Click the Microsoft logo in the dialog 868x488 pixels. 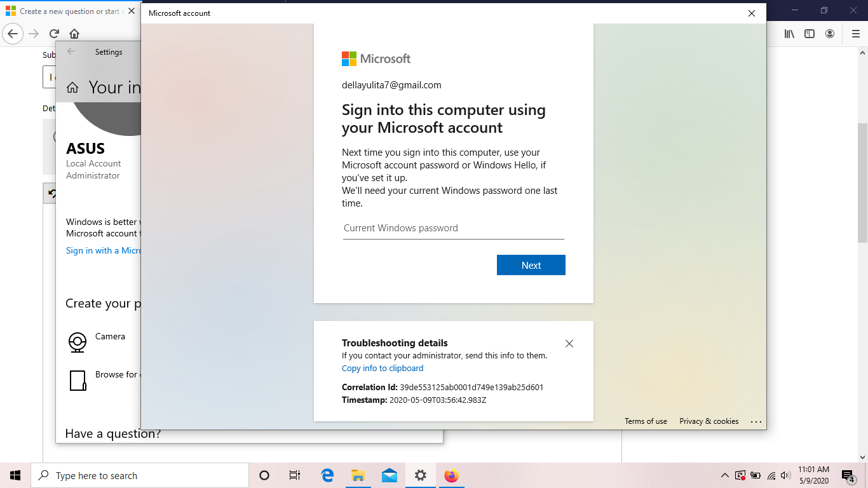(x=376, y=59)
